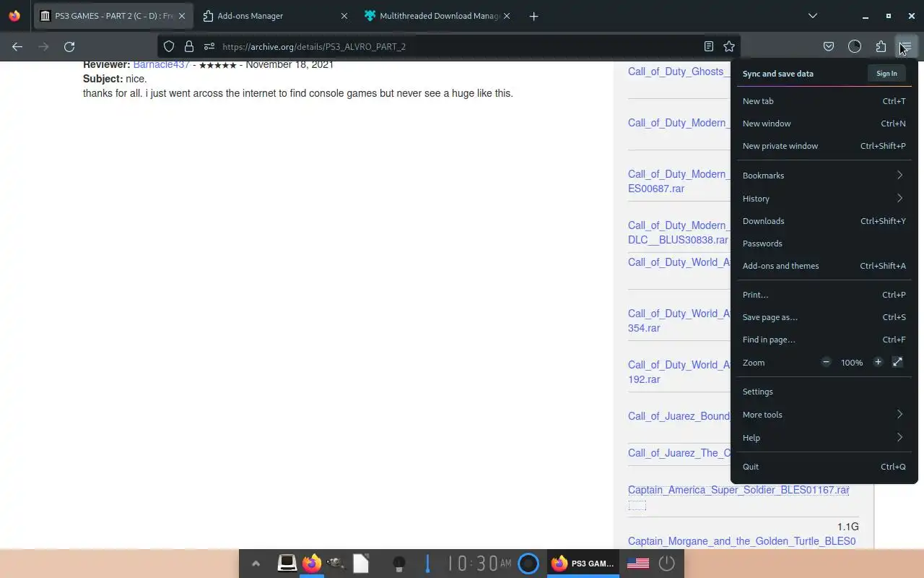Open the blank document icon in taskbar
Viewport: 924px width, 578px height.
[x=361, y=563]
